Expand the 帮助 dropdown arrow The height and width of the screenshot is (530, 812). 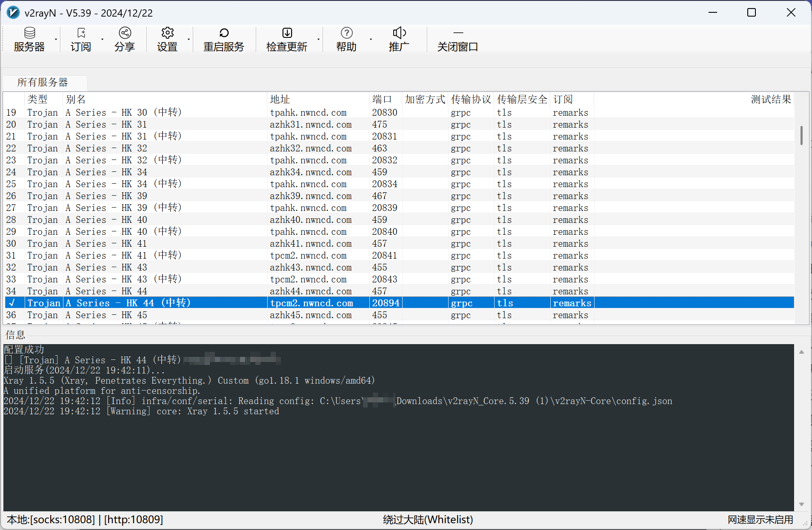371,40
